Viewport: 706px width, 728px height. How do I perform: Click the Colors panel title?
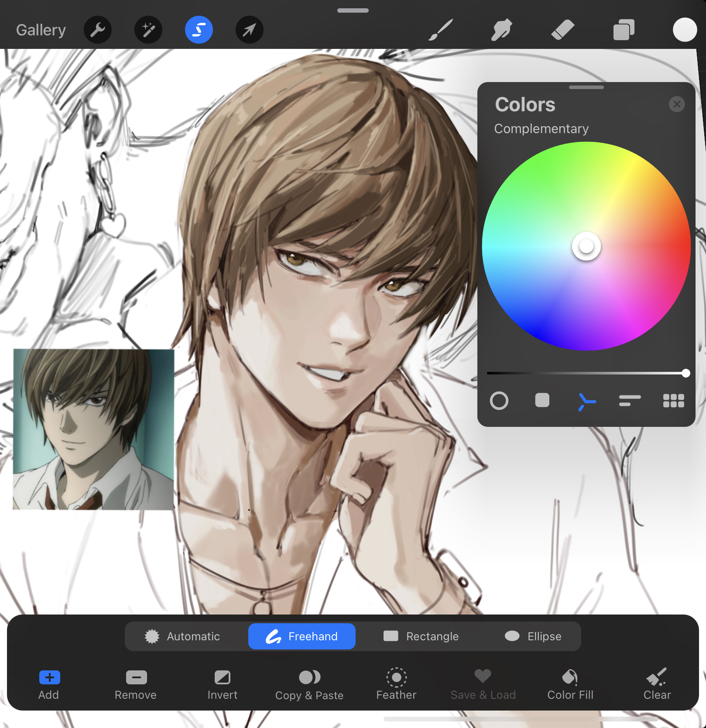coord(525,105)
